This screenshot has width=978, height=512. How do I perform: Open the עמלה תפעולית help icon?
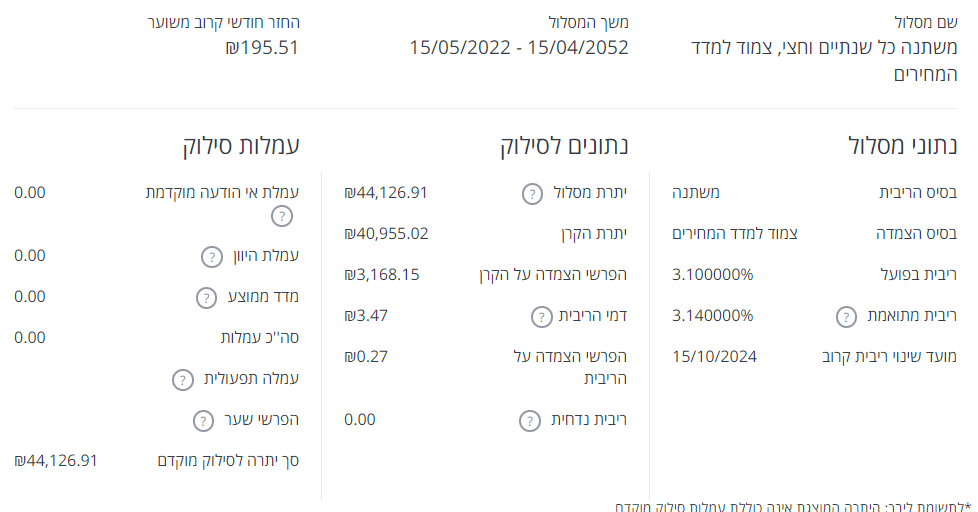tap(182, 379)
